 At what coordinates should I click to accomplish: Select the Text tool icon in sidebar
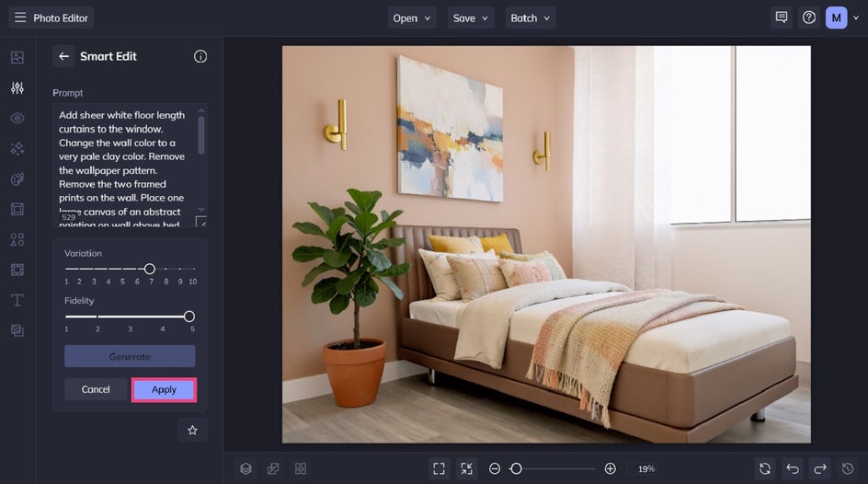[x=17, y=300]
